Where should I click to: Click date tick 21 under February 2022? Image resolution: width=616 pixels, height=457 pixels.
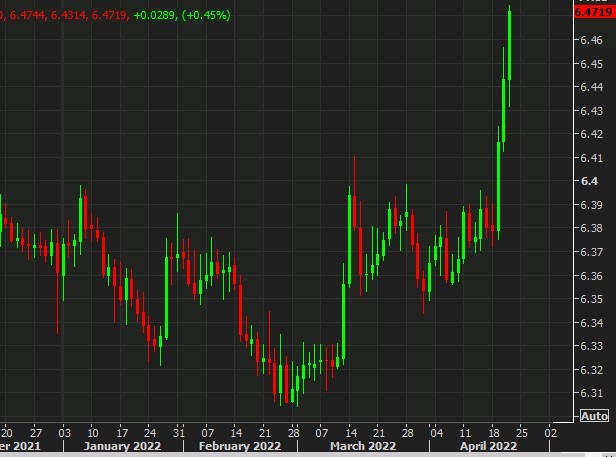point(264,433)
